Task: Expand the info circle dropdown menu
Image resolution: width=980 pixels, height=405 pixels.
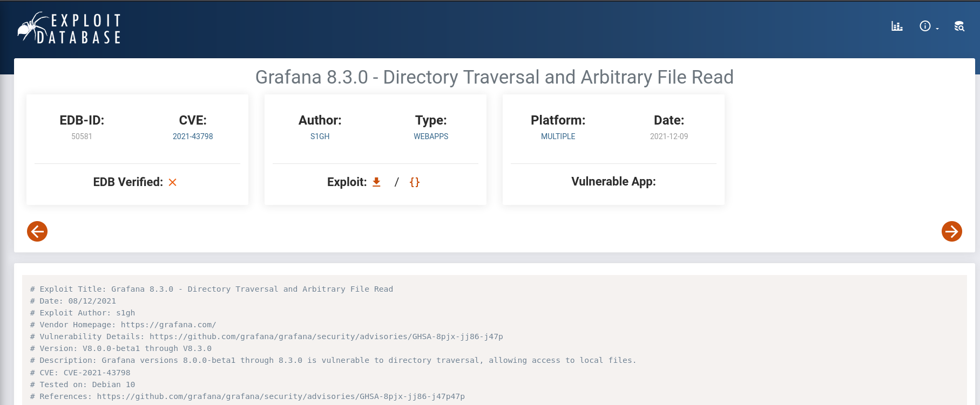Action: 929,26
